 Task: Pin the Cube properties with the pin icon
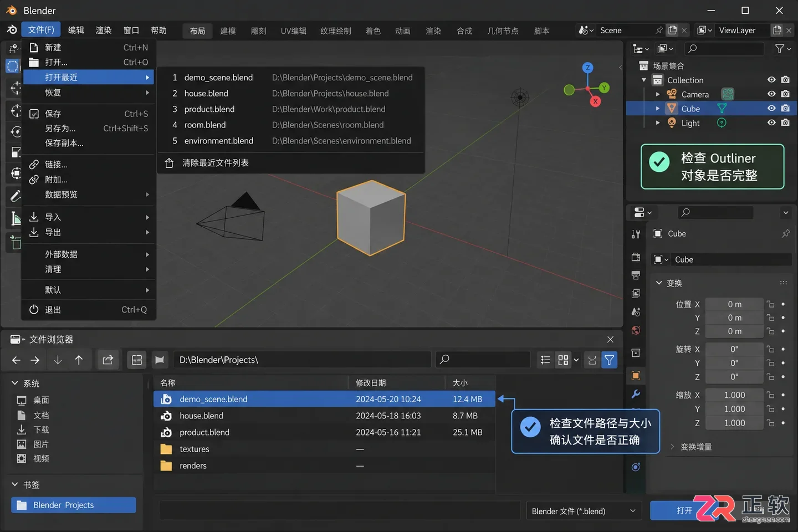tap(785, 234)
